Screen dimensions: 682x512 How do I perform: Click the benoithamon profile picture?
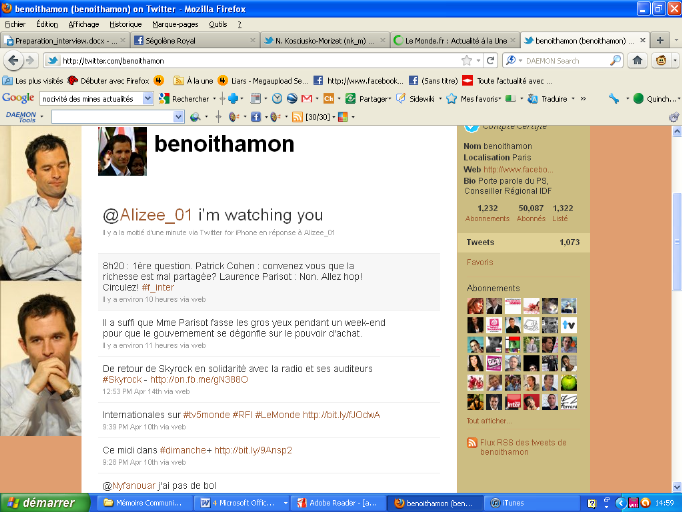[x=122, y=151]
